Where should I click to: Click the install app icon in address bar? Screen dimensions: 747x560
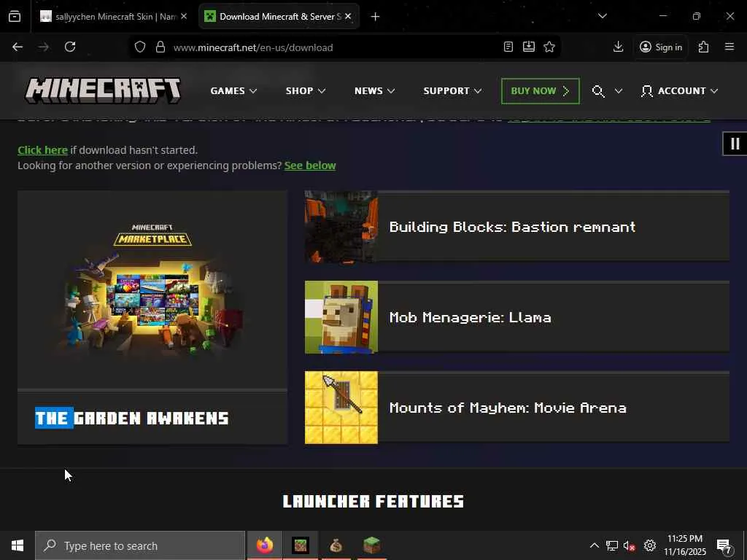pyautogui.click(x=529, y=47)
